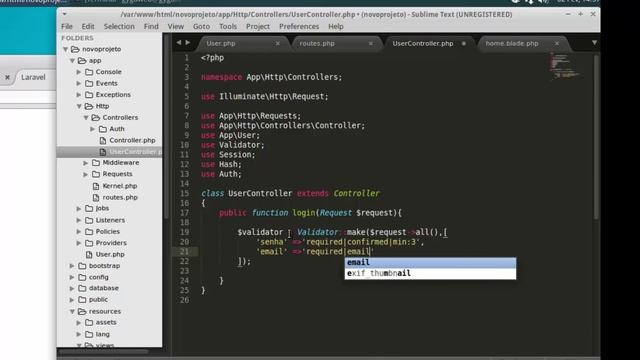Open the Tools menu

coord(228,27)
